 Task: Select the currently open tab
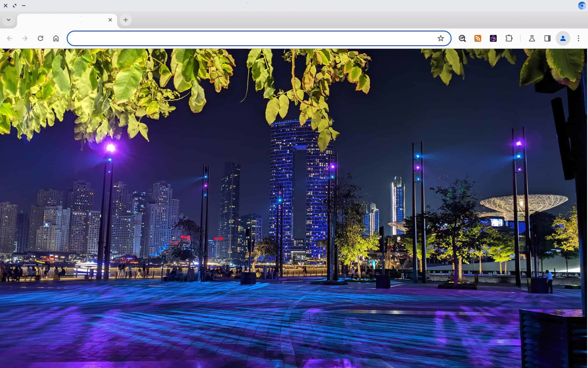64,20
